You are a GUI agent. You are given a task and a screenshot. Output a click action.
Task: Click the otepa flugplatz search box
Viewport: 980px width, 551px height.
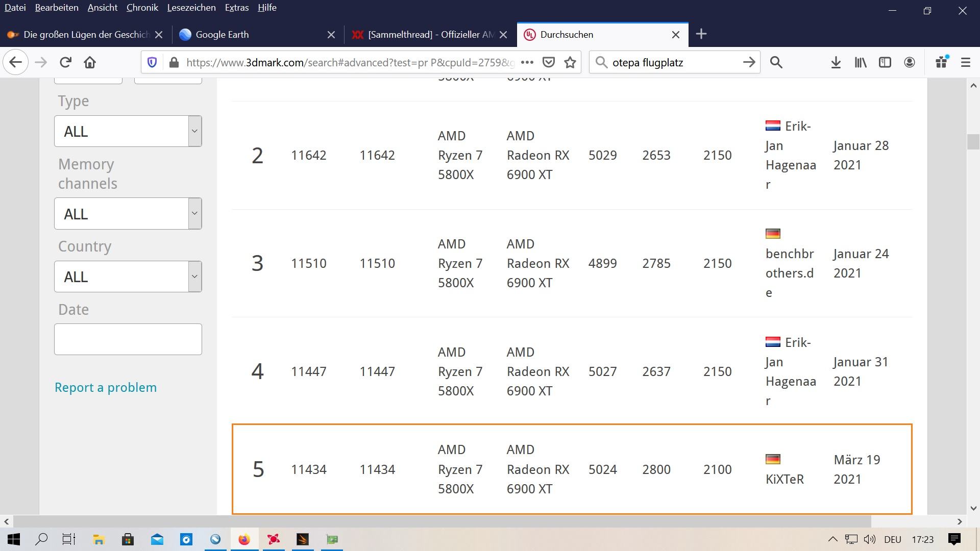(674, 62)
